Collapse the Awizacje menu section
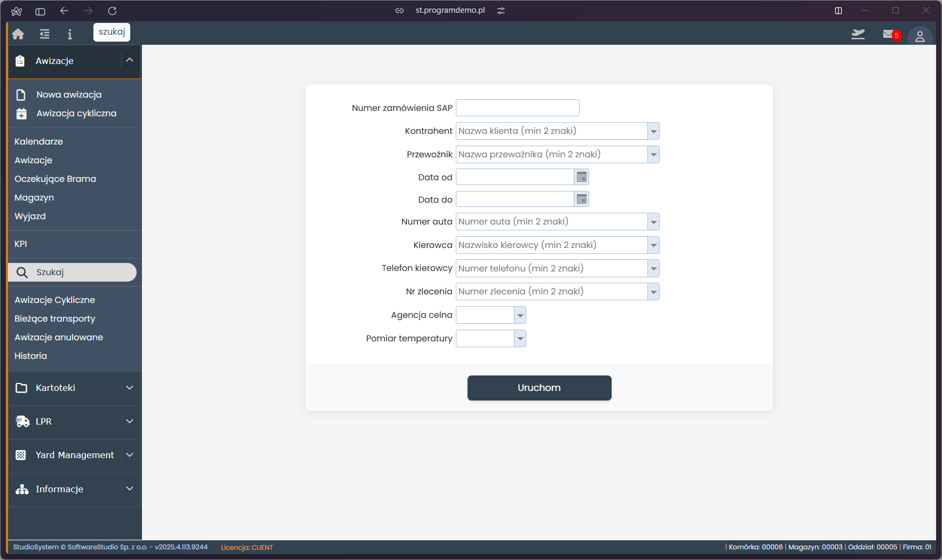The image size is (942, 560). [x=130, y=60]
